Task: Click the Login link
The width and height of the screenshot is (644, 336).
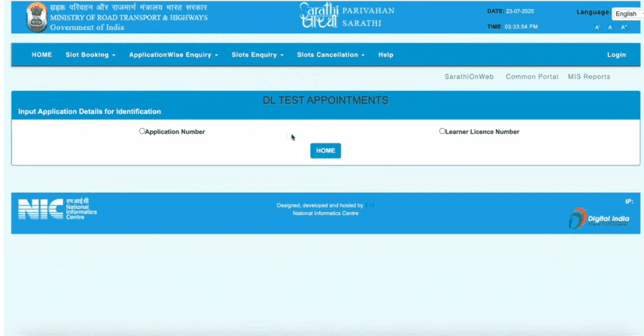Action: coord(616,55)
